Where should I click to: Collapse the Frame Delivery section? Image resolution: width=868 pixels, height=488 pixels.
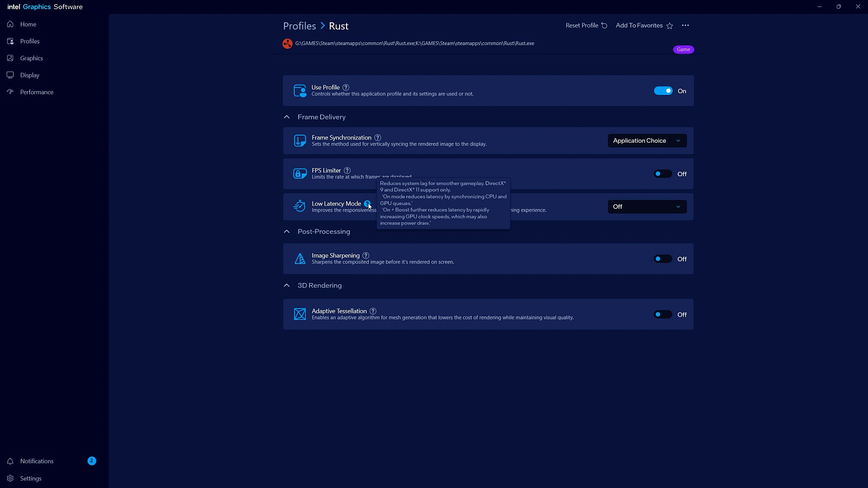click(x=287, y=117)
